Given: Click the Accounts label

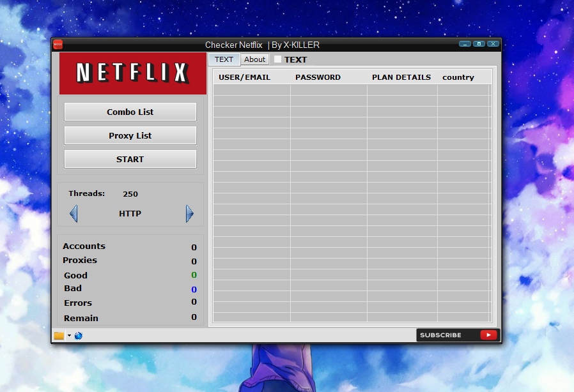Looking at the screenshot, I should [x=84, y=246].
